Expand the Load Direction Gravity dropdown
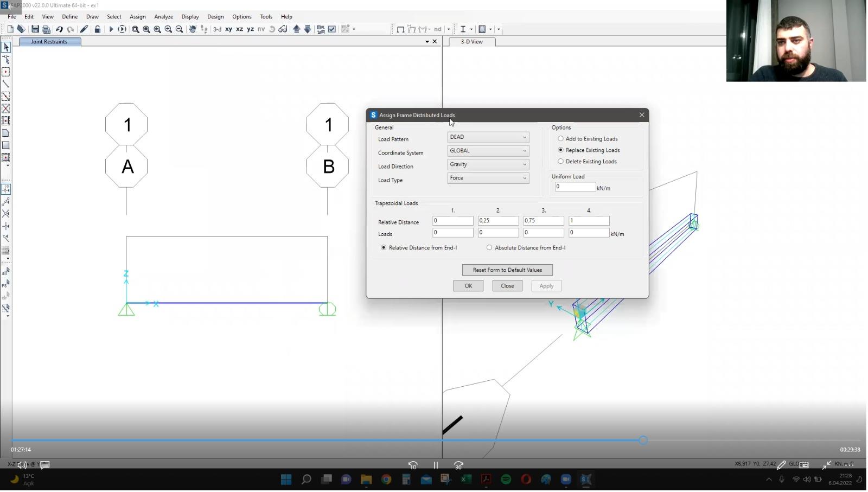The height and width of the screenshot is (492, 868). (x=488, y=164)
